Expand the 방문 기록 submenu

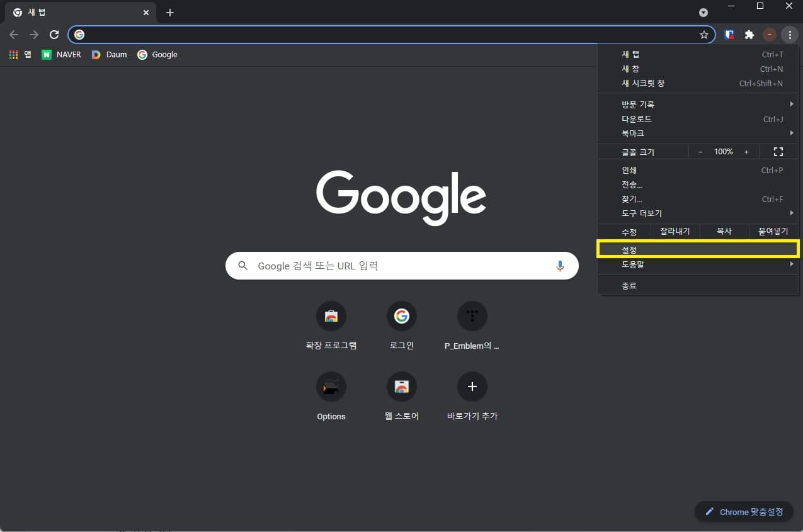tap(637, 104)
